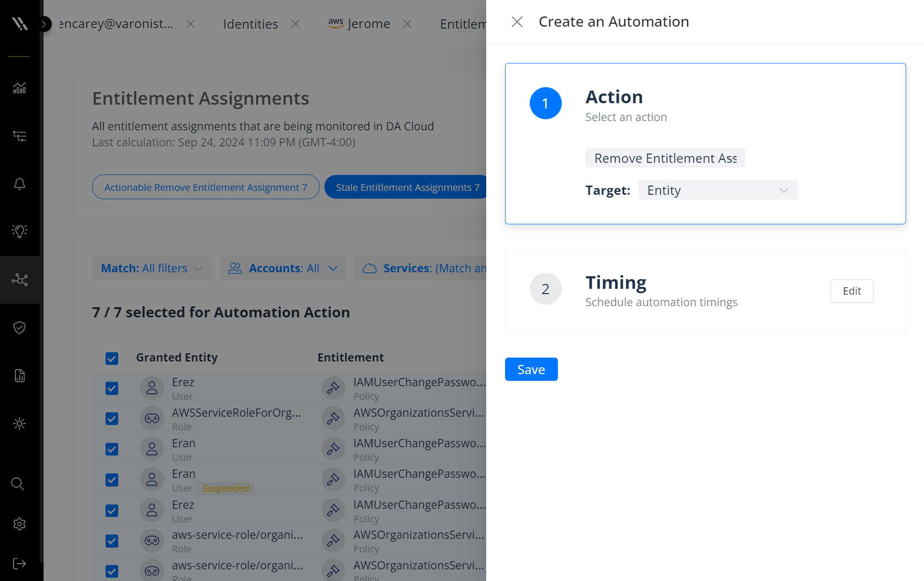Open the Services filter dropdown

(420, 268)
